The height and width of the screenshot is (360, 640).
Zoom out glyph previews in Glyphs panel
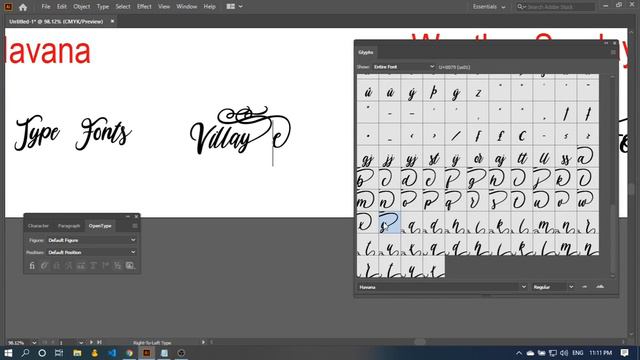584,287
